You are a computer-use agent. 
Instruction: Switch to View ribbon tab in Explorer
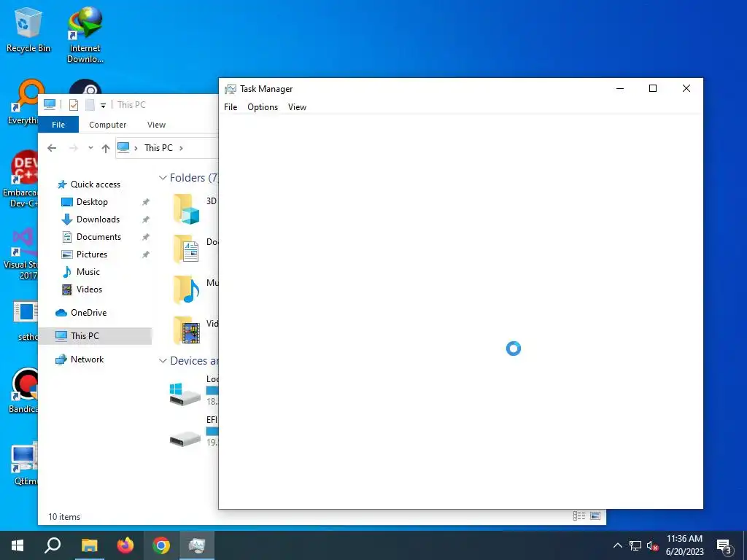(x=156, y=125)
